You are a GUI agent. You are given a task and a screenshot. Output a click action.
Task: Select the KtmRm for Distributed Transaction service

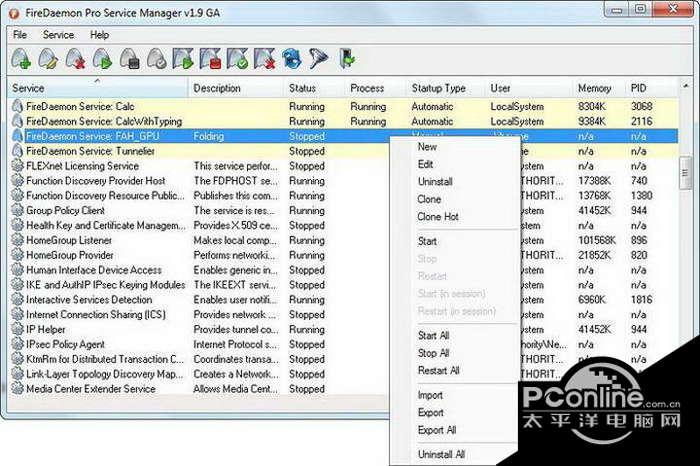pos(105,359)
